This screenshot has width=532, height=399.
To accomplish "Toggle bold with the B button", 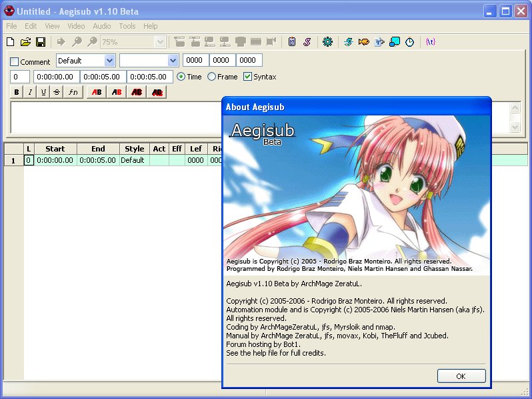I will (x=17, y=92).
